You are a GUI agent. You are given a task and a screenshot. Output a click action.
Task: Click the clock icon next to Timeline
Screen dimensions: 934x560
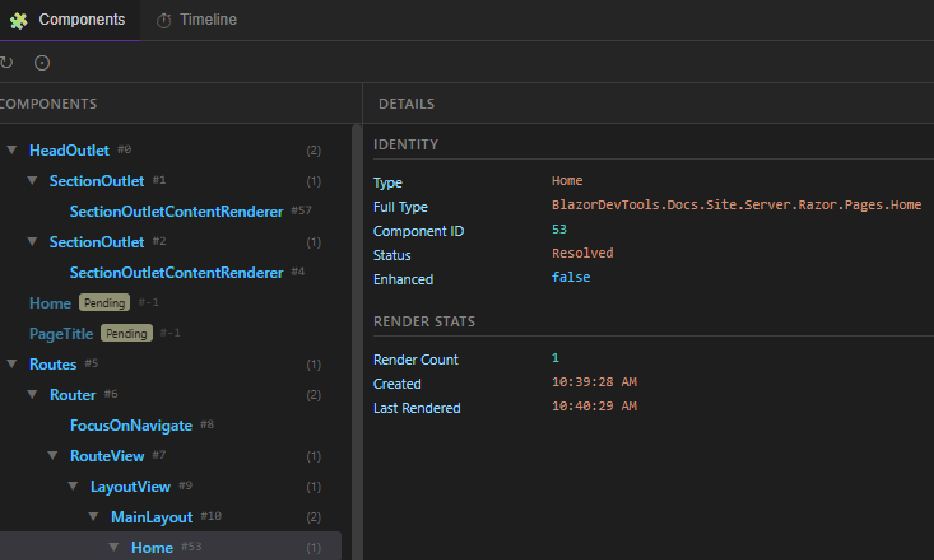164,19
